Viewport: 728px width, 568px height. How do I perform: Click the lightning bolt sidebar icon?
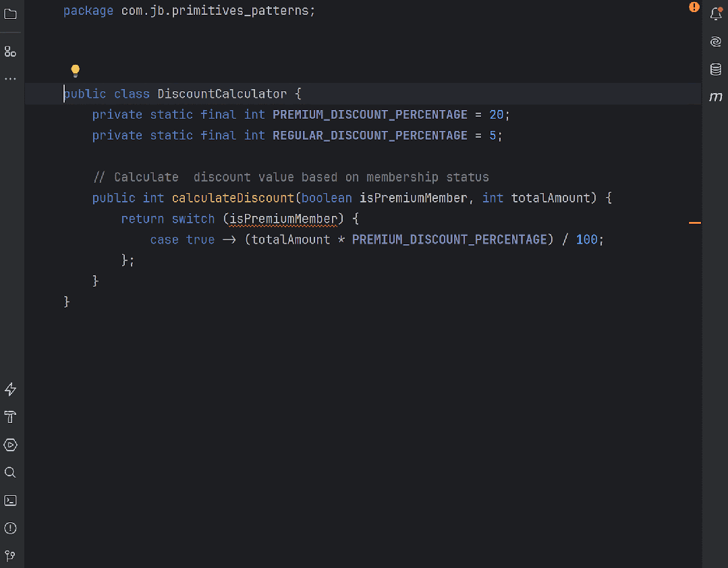pyautogui.click(x=10, y=389)
